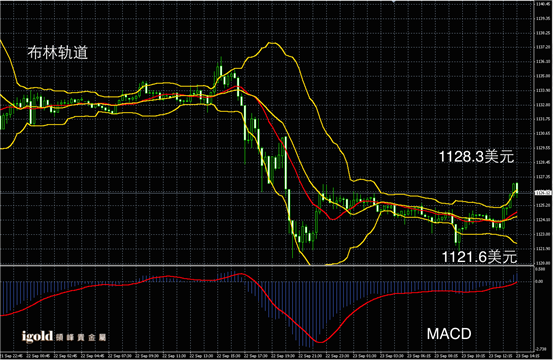Click the MACD indicator label

pos(449,334)
